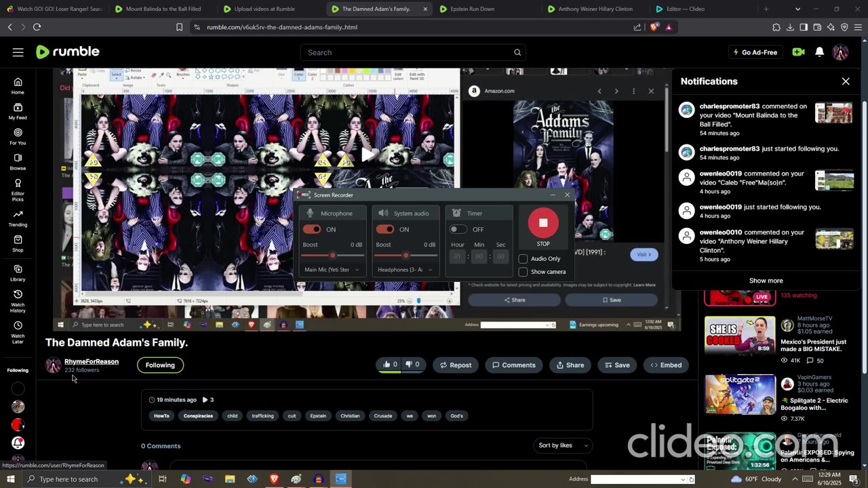Adjust the System audio boost slider
The height and width of the screenshot is (488, 868).
[406, 256]
